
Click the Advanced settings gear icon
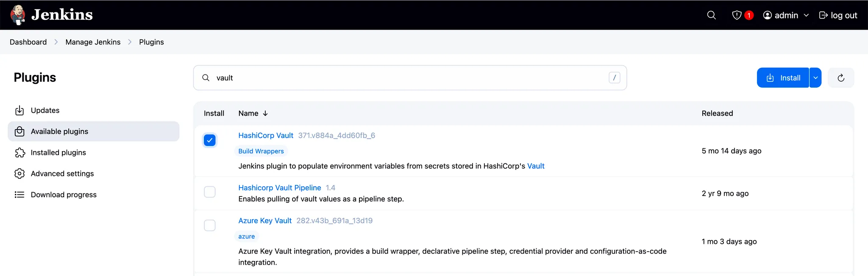coord(19,174)
